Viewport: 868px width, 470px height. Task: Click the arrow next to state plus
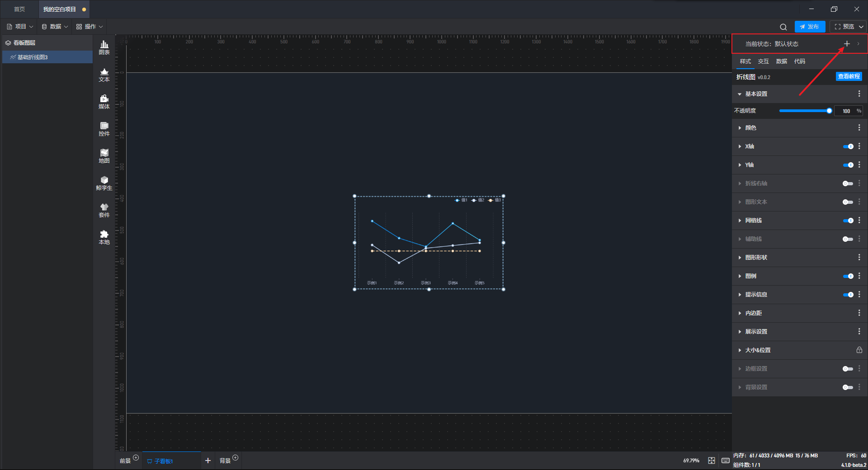coord(858,44)
